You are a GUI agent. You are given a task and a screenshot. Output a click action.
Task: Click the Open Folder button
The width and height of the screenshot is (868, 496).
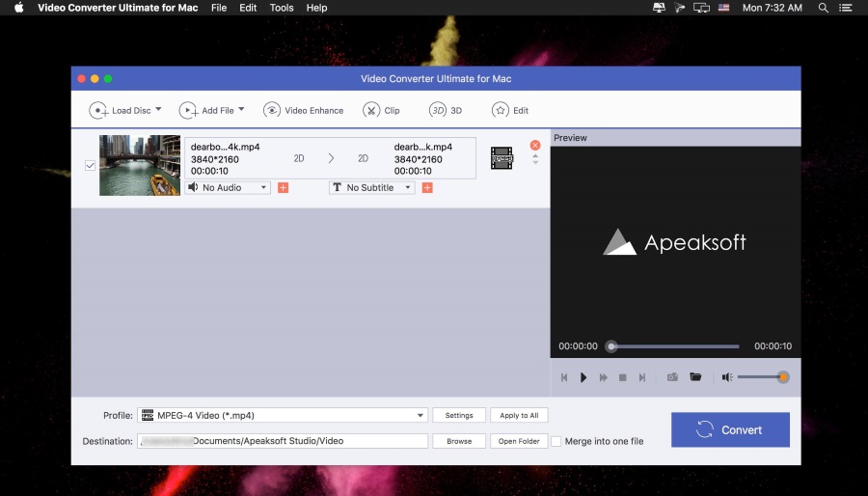click(x=519, y=441)
